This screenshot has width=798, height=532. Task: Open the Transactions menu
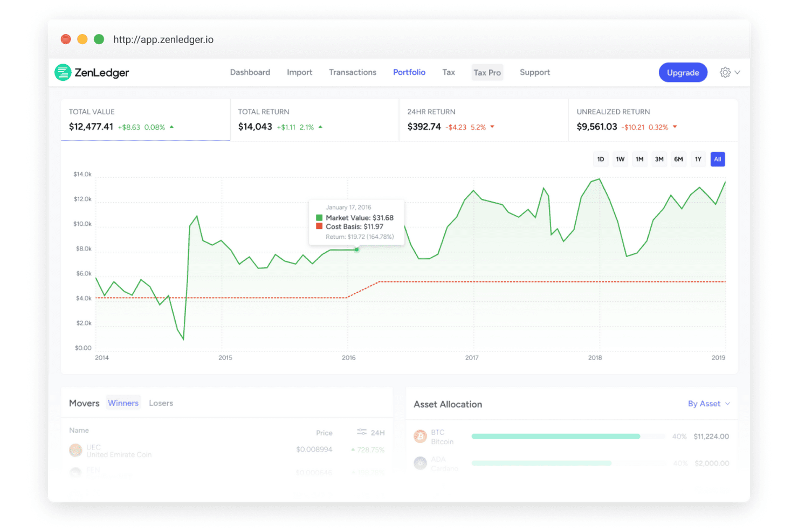coord(353,72)
